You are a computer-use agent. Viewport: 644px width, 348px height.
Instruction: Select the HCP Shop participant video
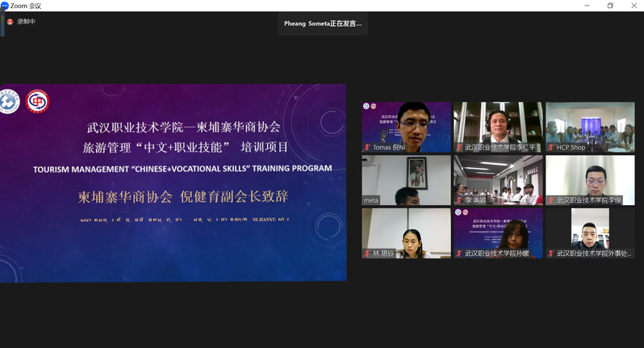tap(590, 125)
